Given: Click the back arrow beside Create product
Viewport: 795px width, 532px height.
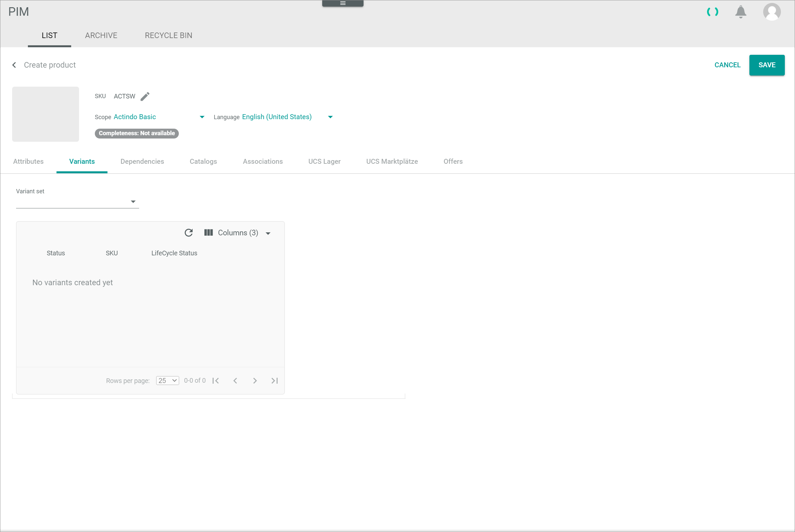Looking at the screenshot, I should 14,65.
